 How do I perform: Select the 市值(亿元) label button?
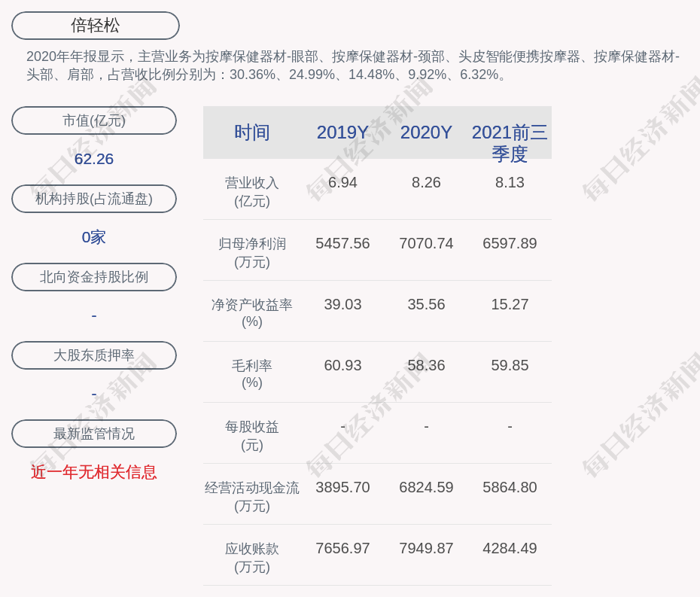pyautogui.click(x=94, y=120)
